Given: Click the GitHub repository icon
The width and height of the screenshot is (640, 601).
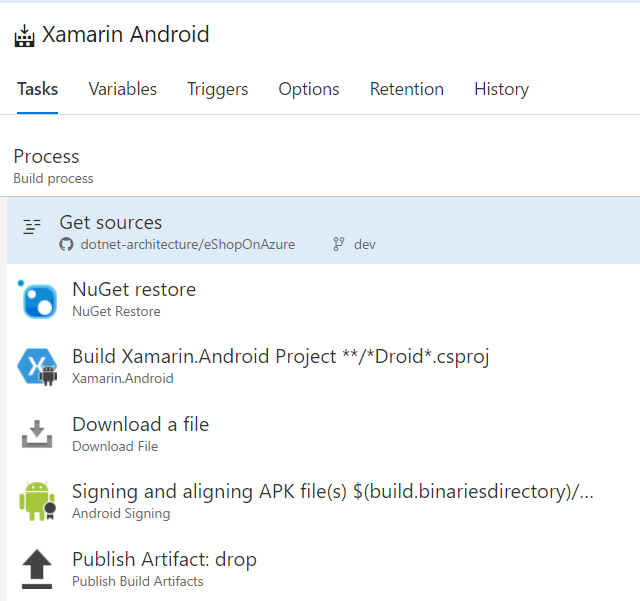Looking at the screenshot, I should [x=67, y=244].
